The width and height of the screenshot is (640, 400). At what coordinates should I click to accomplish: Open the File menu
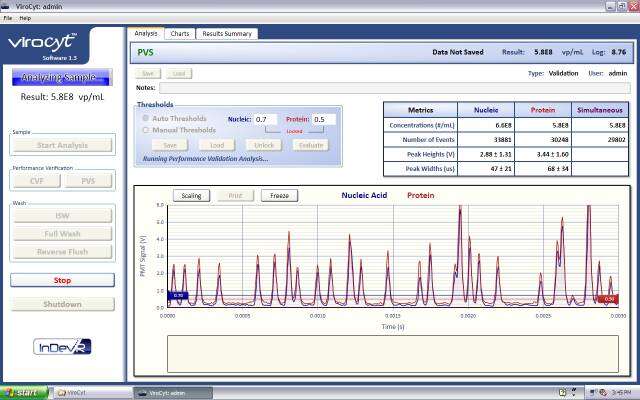8,18
